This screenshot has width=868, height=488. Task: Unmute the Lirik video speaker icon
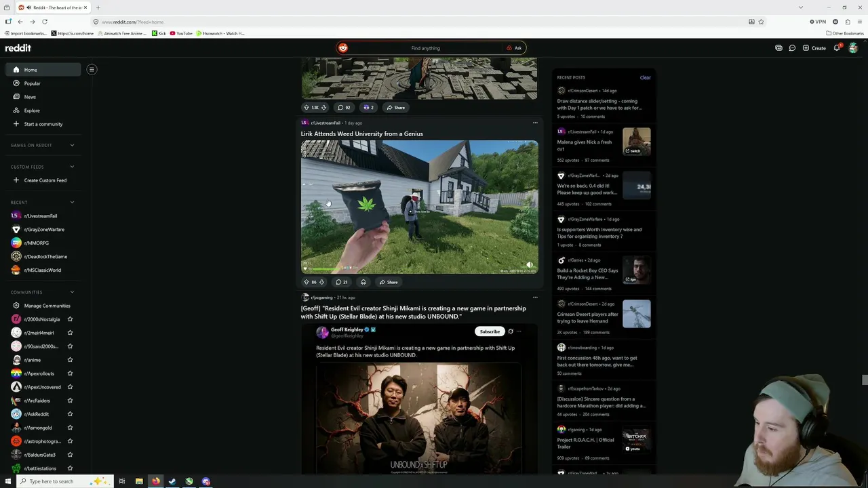530,265
